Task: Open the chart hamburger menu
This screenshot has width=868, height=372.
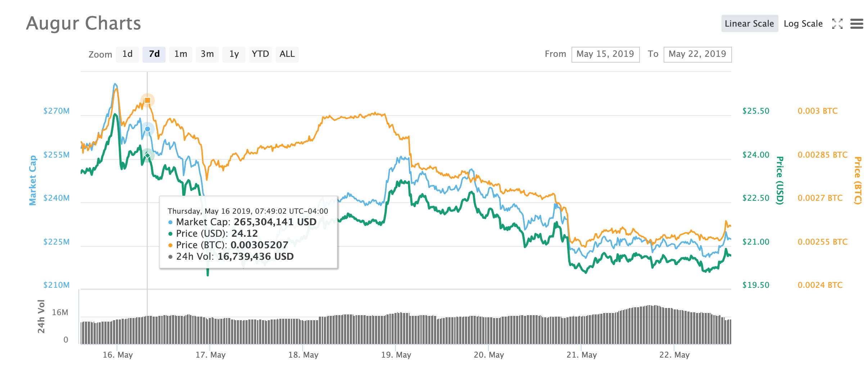Action: click(x=856, y=24)
